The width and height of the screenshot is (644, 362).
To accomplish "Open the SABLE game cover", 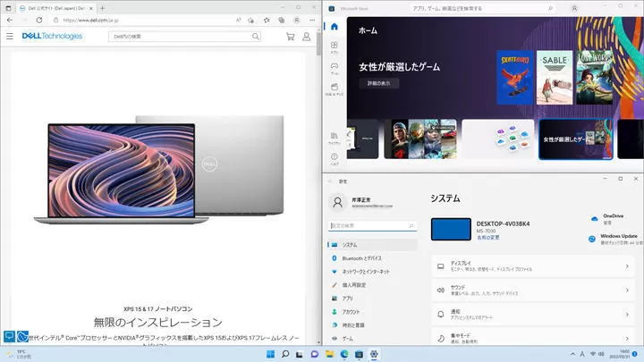I will [555, 78].
